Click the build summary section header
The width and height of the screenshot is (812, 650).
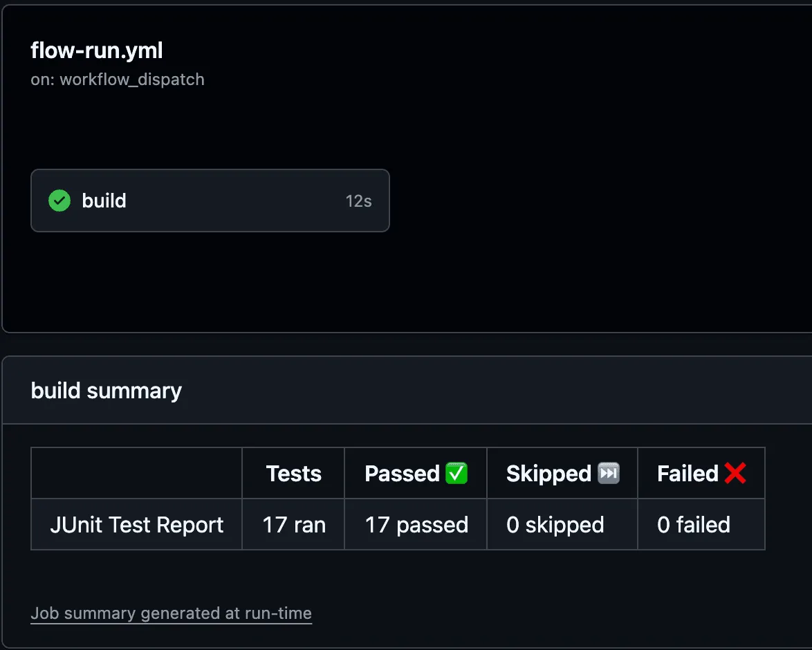click(106, 390)
